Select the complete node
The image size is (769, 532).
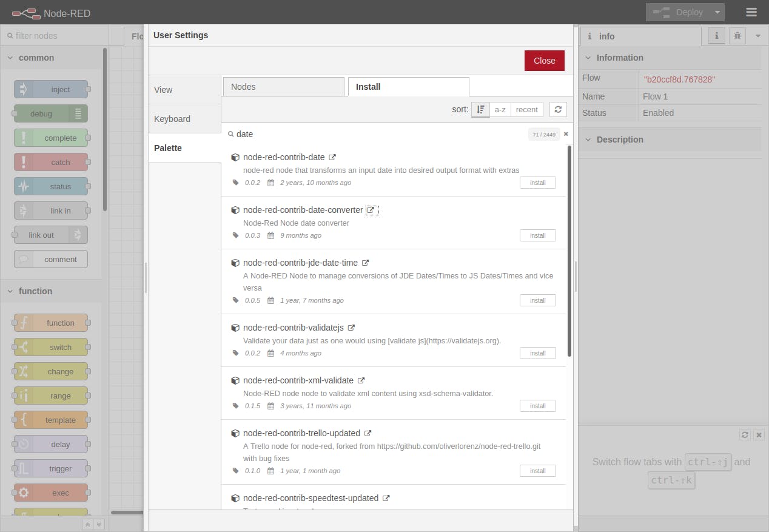tap(51, 138)
